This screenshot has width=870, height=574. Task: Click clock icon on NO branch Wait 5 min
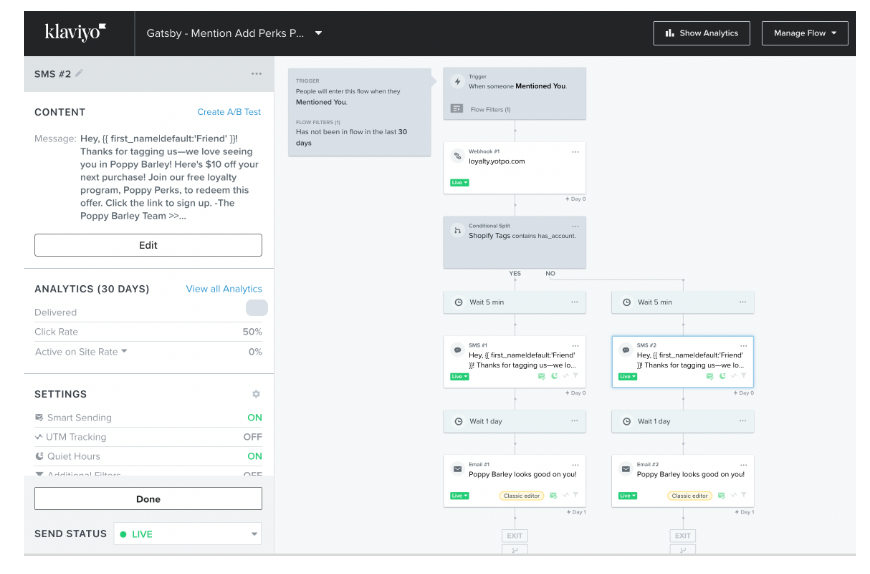point(626,302)
